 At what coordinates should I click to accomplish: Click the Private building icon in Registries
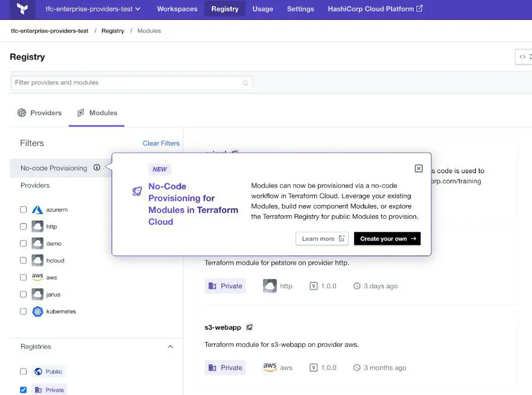click(x=39, y=390)
